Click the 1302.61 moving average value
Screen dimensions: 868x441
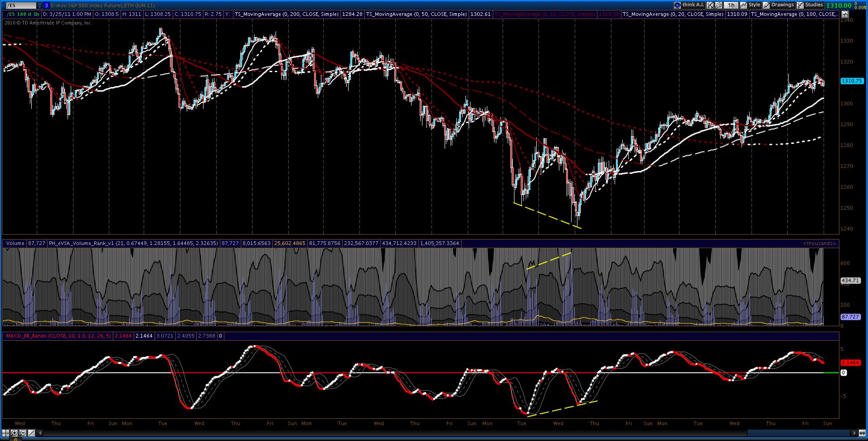coord(481,14)
